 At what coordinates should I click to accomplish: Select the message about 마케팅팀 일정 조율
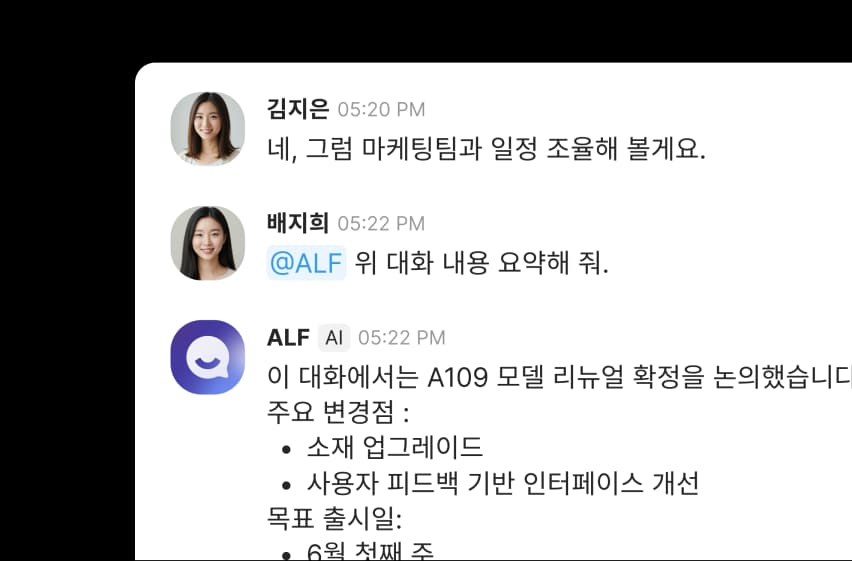point(486,148)
